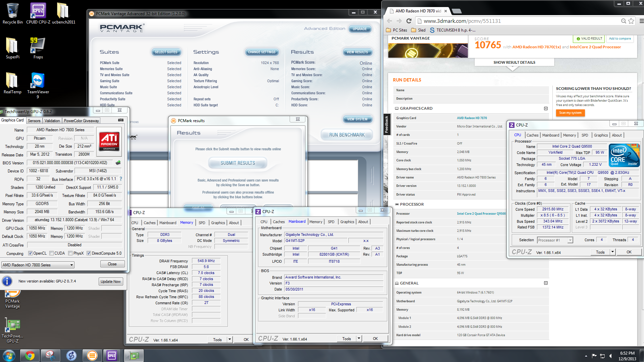Click the Intel Core 2 logo in CPU-Z

coord(624,155)
